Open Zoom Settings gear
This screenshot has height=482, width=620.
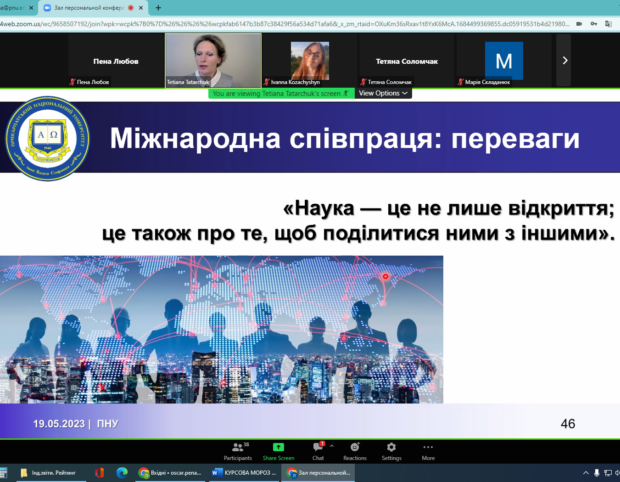pos(391,452)
